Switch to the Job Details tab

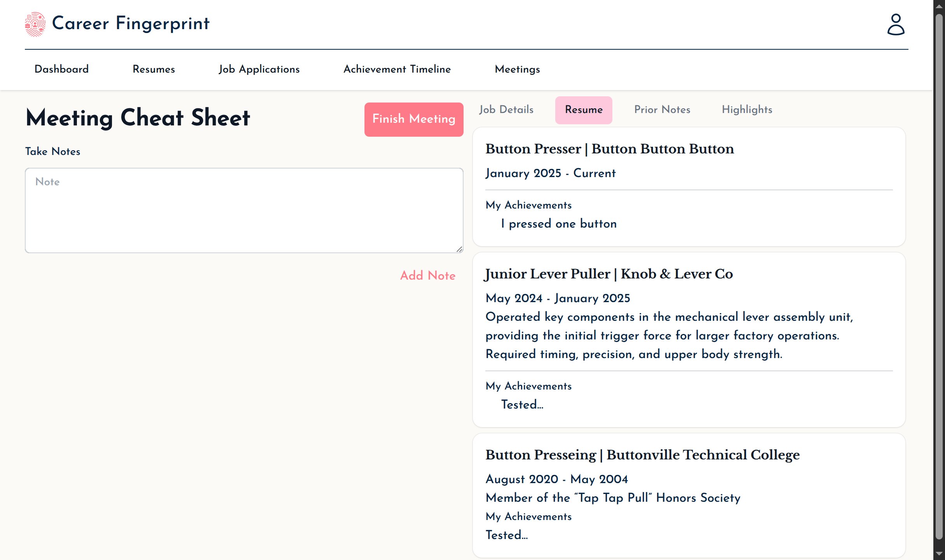[506, 110]
